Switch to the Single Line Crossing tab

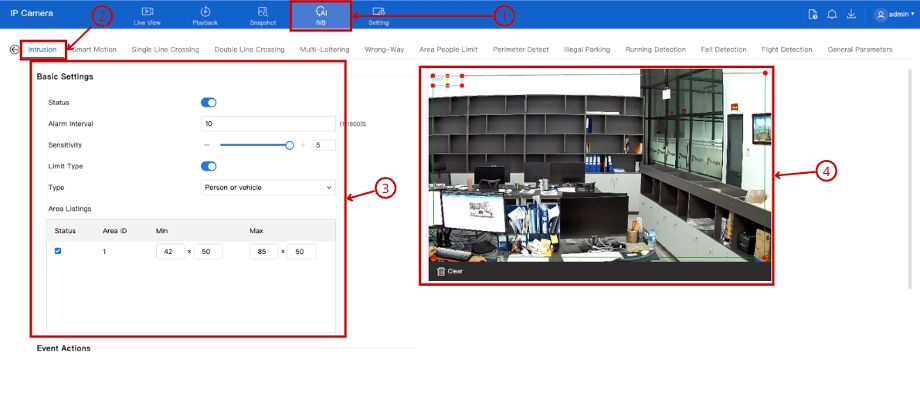pyautogui.click(x=165, y=50)
